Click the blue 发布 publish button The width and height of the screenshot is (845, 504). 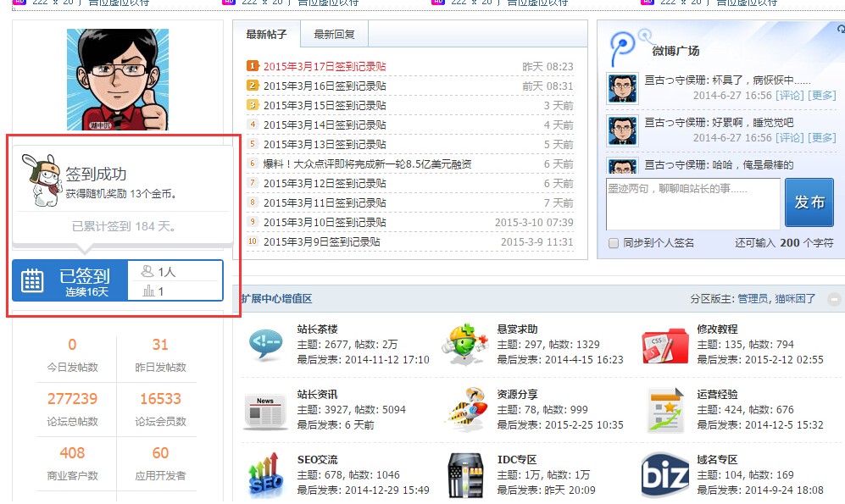click(809, 202)
